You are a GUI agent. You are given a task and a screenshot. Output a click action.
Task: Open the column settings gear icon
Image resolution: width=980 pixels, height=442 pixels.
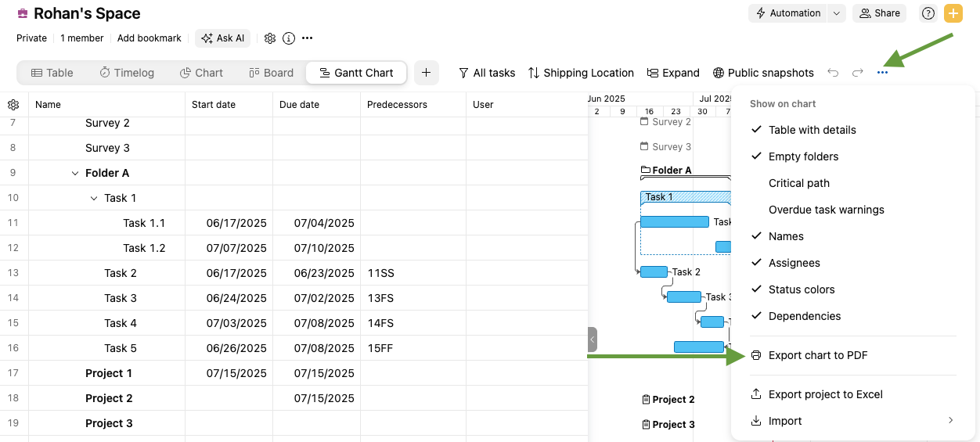click(13, 105)
